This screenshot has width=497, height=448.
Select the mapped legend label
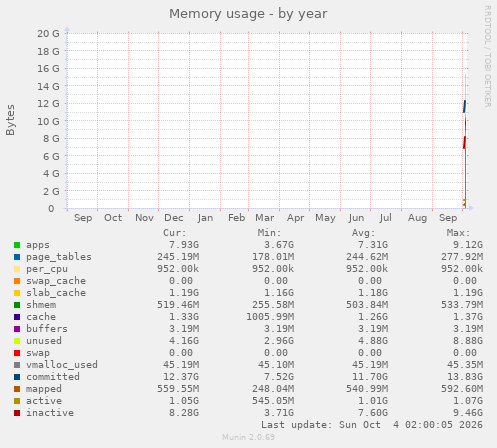click(x=44, y=389)
